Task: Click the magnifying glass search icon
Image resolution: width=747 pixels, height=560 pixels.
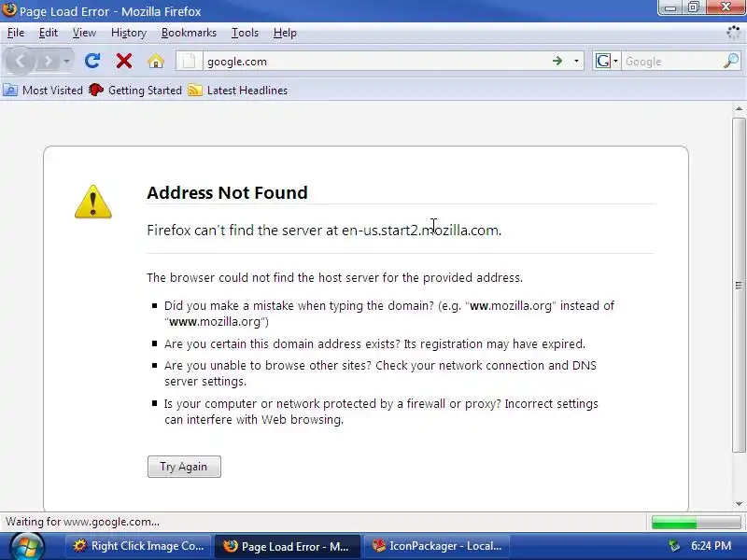Action: click(x=731, y=61)
